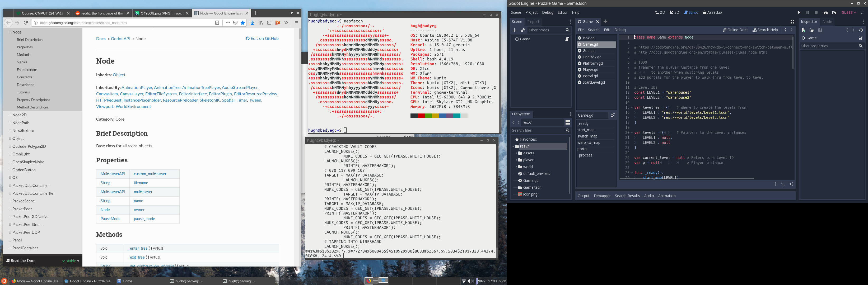Load an existing resource in Inspector
Image resolution: width=868 pixels, height=285 pixels.
tap(812, 30)
